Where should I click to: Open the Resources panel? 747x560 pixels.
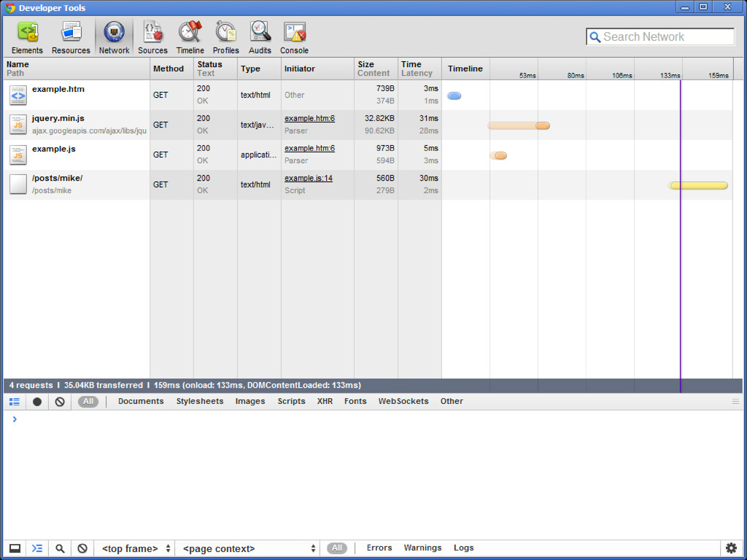71,38
